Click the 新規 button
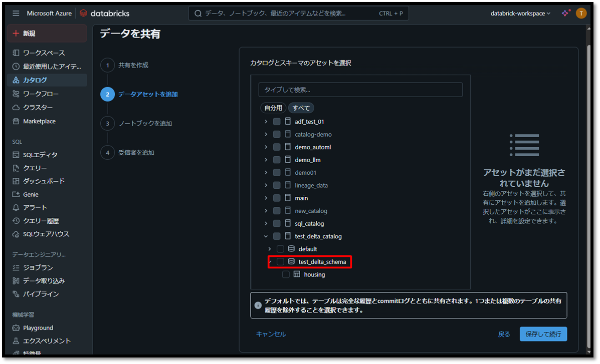Screen dimensions: 600x364 pyautogui.click(x=47, y=34)
